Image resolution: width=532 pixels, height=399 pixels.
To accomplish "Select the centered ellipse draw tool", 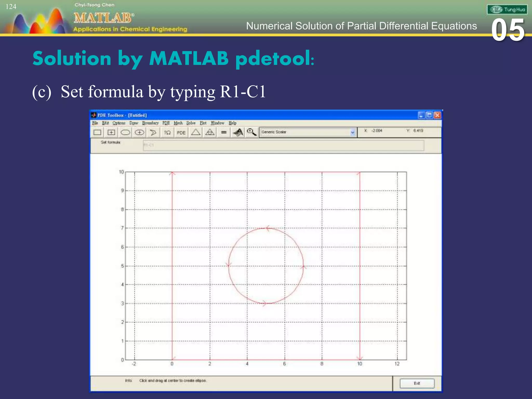I will (x=139, y=132).
